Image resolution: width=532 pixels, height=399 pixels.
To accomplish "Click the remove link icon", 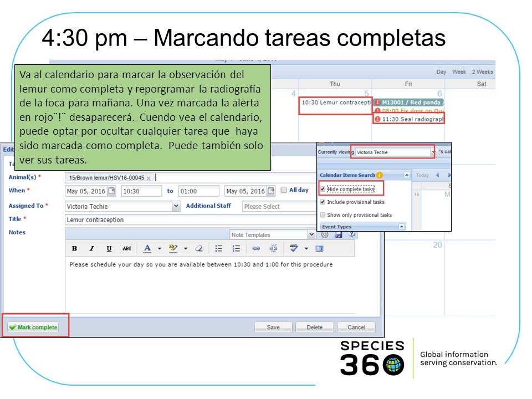I will click(273, 249).
